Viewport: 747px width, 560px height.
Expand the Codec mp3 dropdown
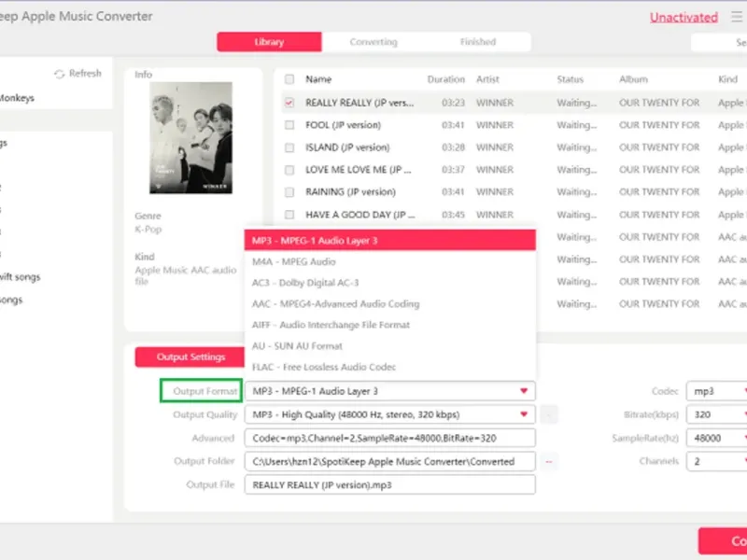pos(716,391)
